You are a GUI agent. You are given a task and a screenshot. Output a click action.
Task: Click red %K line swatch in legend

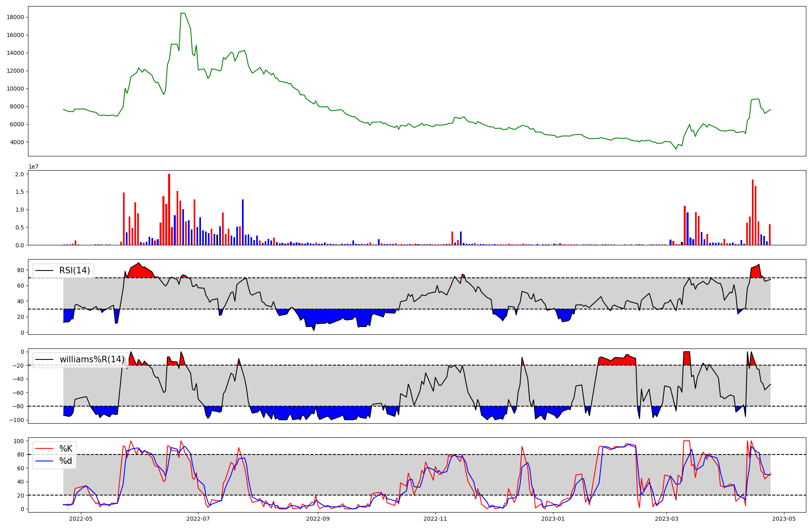(x=44, y=448)
